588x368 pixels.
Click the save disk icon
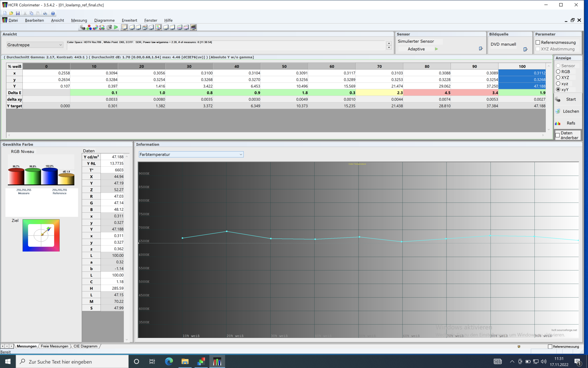coord(18,13)
